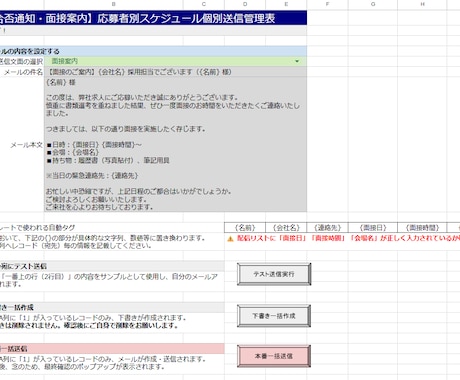Select the {会社名} tag cell
The width and height of the screenshot is (460, 380).
coord(286,228)
